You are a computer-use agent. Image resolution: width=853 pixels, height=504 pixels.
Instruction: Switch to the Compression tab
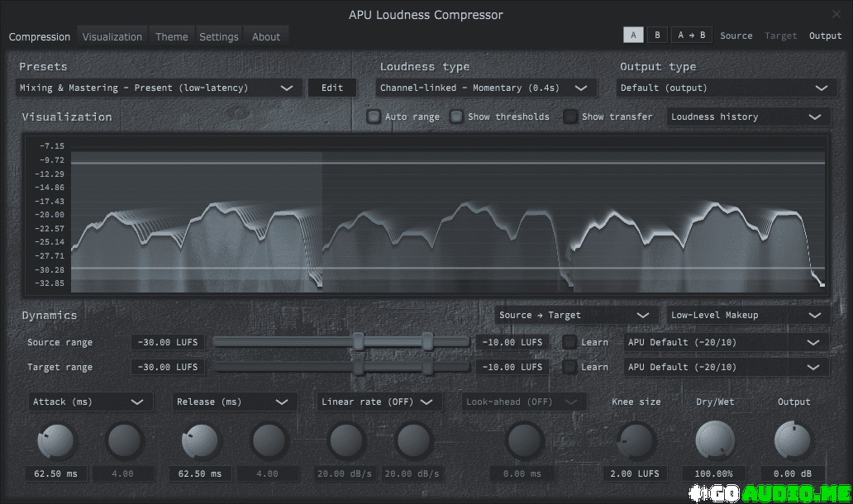(39, 37)
